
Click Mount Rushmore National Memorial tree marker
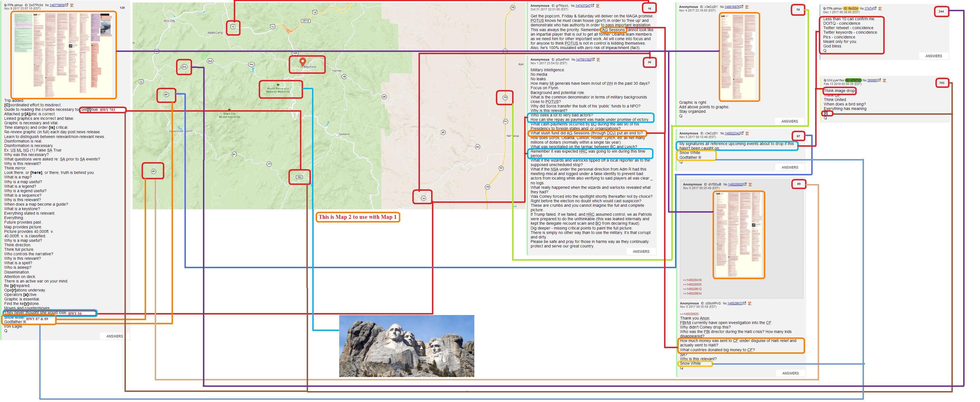pos(278,85)
